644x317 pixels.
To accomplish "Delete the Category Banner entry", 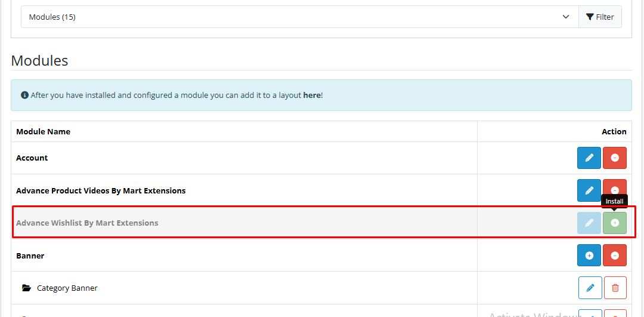I will [x=615, y=288].
